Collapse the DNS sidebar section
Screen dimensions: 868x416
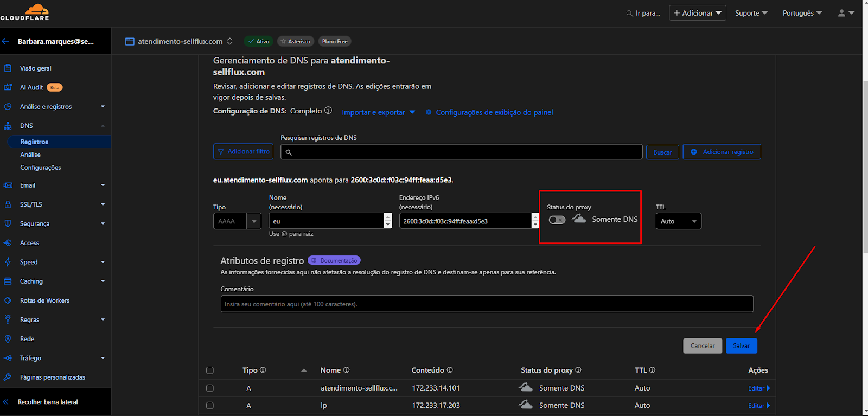tap(103, 126)
